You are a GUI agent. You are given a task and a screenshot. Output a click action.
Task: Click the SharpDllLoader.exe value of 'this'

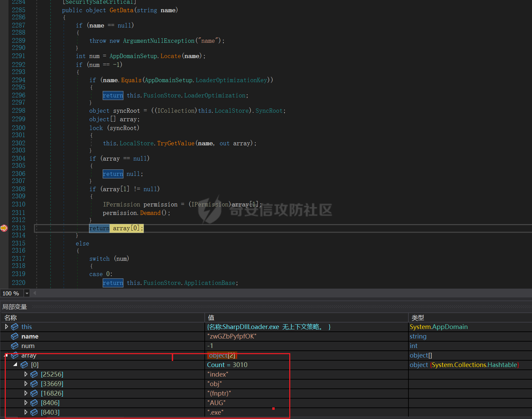(269, 327)
